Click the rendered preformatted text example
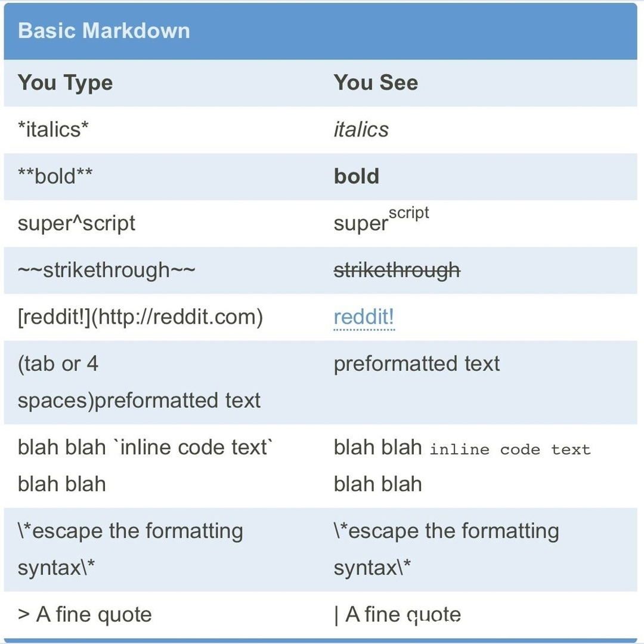644x644 pixels. [x=416, y=364]
